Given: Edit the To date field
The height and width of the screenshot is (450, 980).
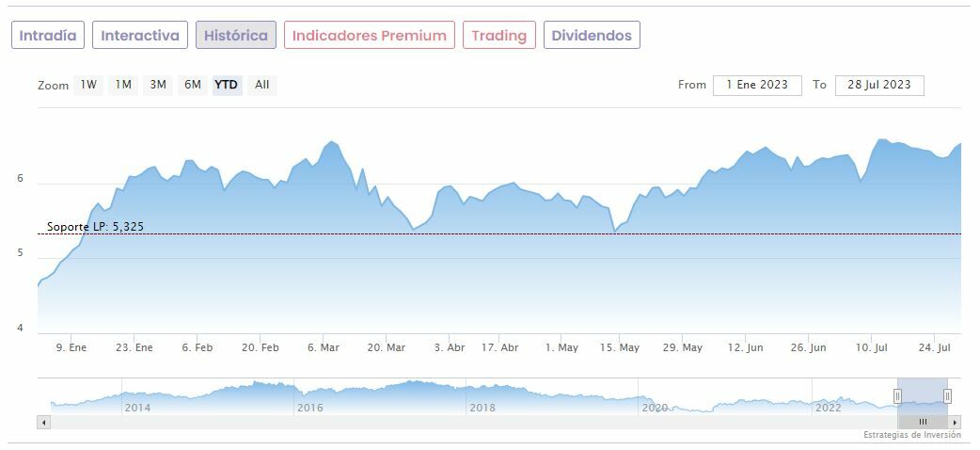Looking at the screenshot, I should click(x=879, y=85).
